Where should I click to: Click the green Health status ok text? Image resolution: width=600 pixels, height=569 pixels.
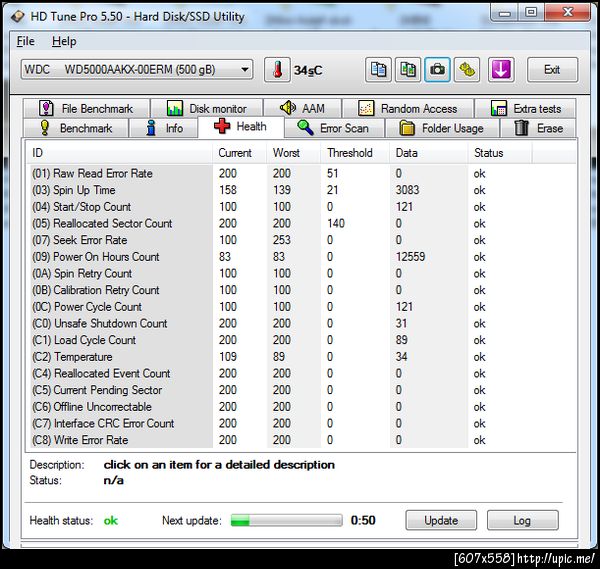(111, 521)
